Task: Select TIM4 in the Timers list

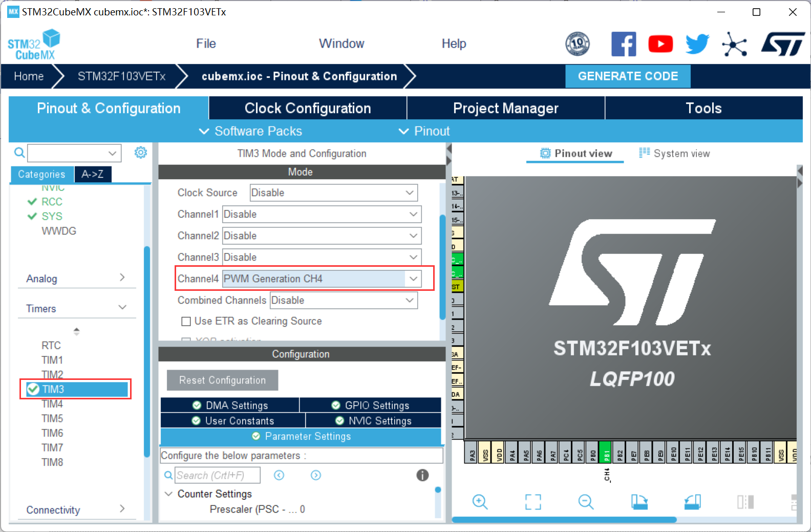Action: click(x=52, y=404)
